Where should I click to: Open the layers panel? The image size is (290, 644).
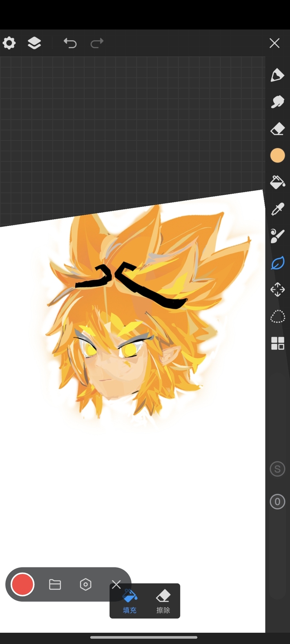[x=34, y=43]
